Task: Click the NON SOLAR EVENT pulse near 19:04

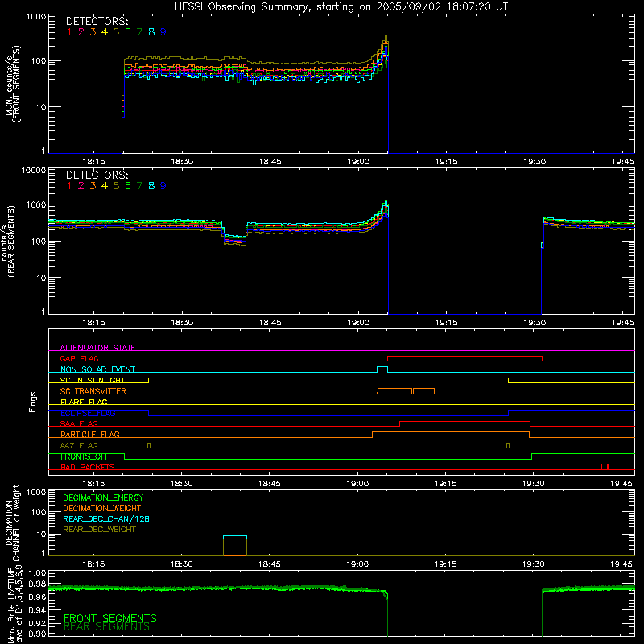Action: [382, 369]
